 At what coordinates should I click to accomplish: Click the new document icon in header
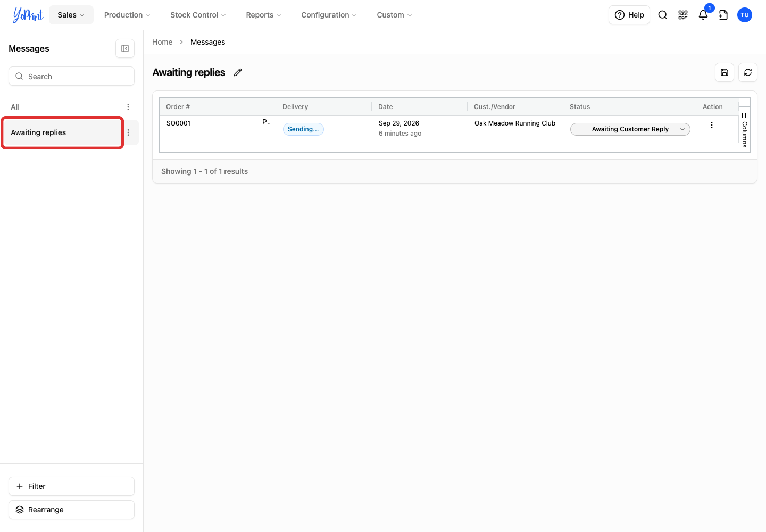723,15
